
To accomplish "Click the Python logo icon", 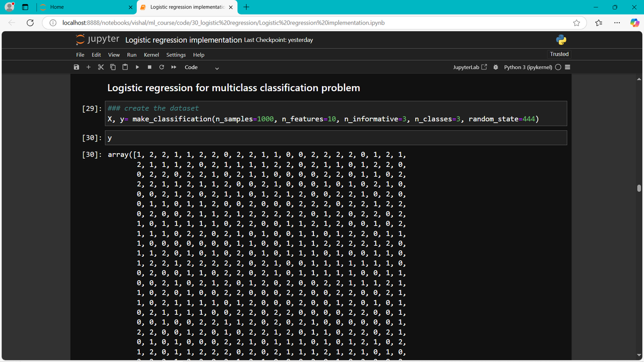I will (561, 40).
